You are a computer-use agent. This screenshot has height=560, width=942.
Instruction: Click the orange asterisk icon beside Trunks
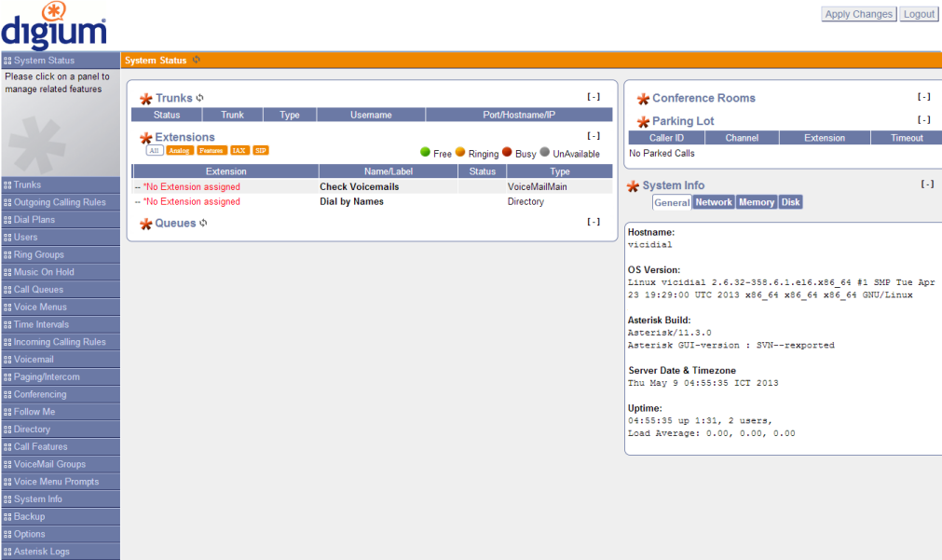point(146,99)
